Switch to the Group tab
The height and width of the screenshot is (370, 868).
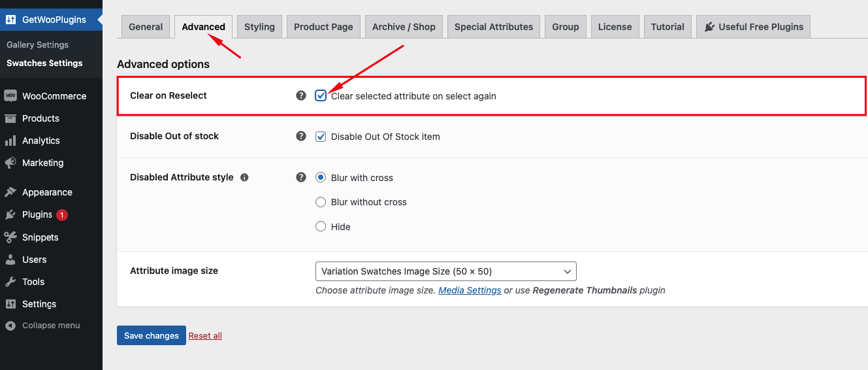(x=566, y=27)
